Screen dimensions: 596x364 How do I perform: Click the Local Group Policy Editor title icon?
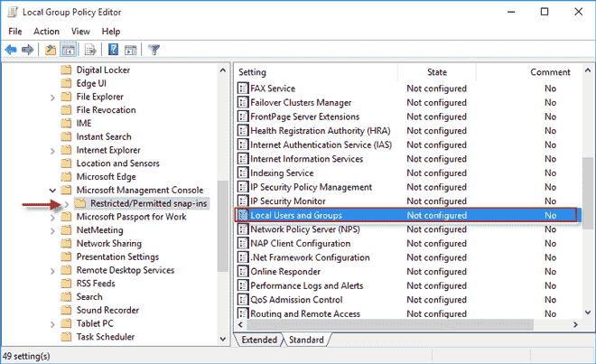(x=13, y=12)
